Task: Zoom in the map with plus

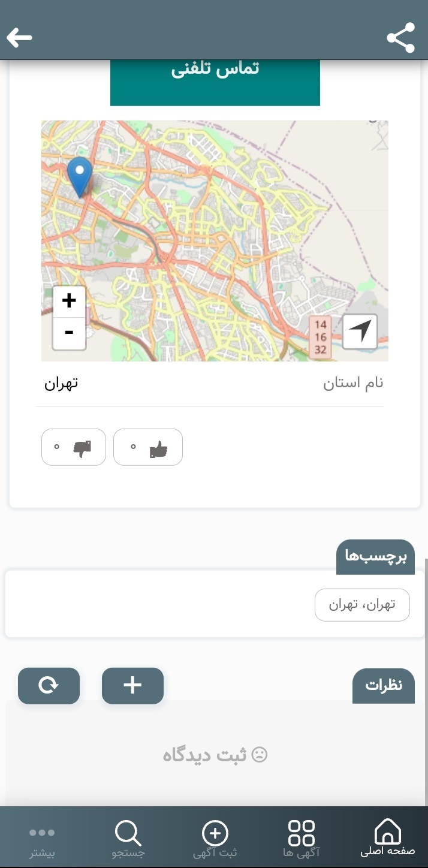Action: [69, 302]
